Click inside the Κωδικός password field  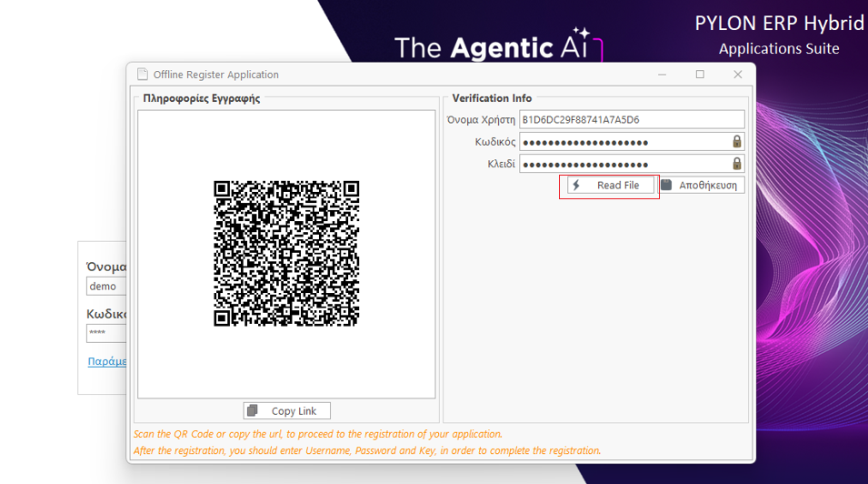coord(624,142)
